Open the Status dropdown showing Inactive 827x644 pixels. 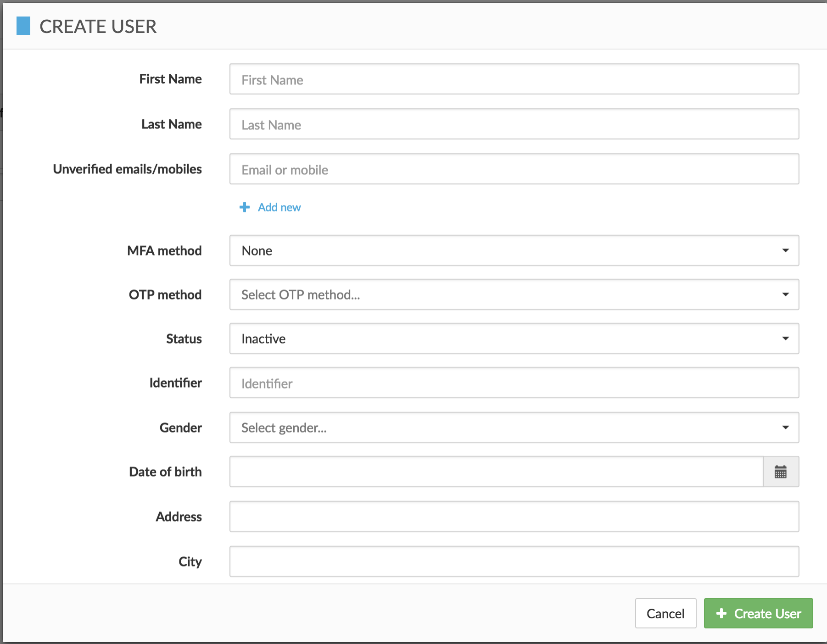(514, 339)
